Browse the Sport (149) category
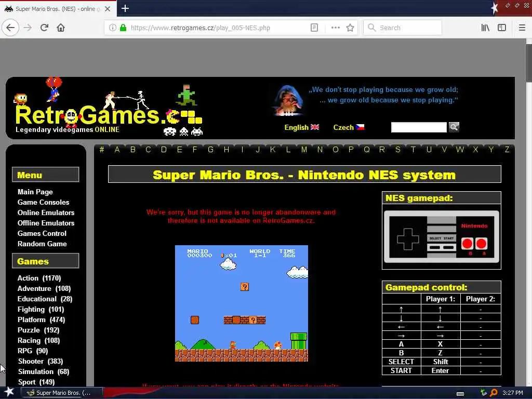Viewport: 532px width, 399px height. click(x=36, y=382)
